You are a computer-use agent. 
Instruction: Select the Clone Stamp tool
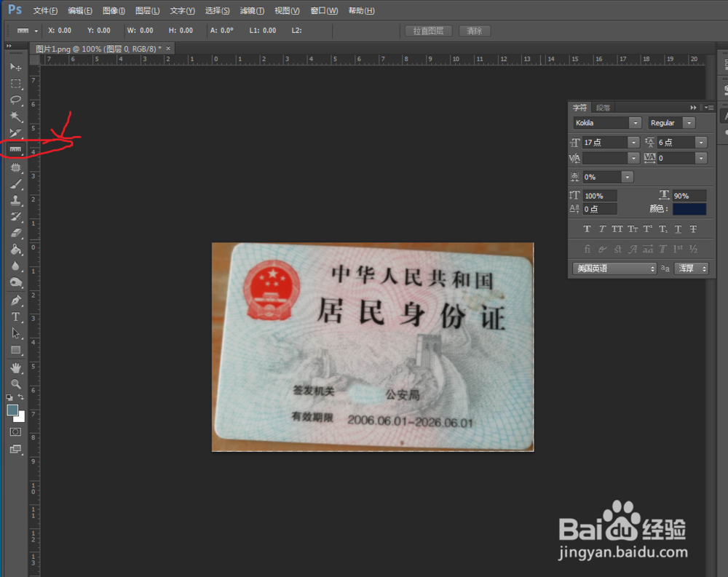click(x=16, y=200)
